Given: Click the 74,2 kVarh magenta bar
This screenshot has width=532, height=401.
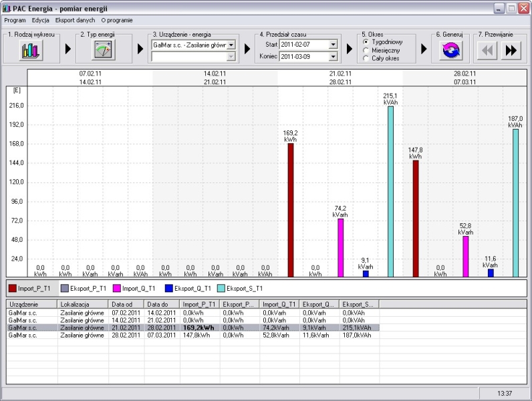Looking at the screenshot, I should [x=341, y=248].
